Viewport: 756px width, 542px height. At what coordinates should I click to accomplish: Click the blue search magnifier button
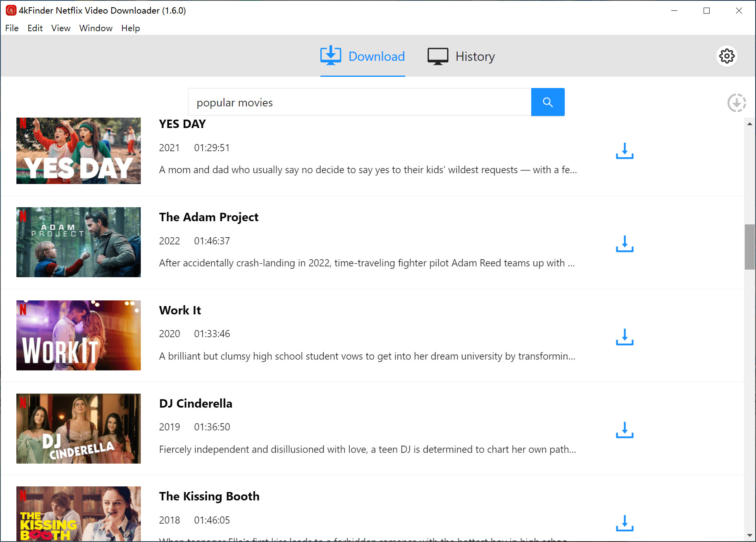(548, 102)
